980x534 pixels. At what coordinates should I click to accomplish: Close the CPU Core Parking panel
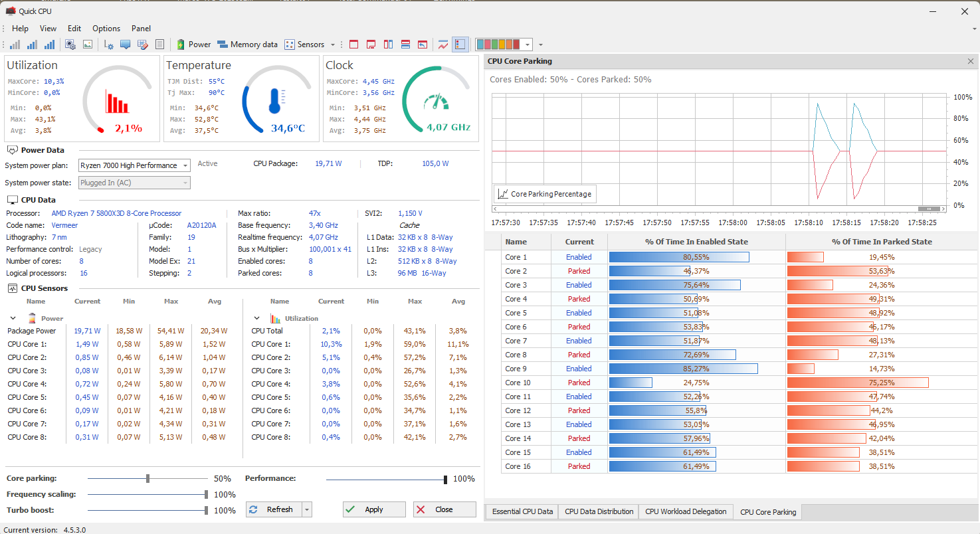click(971, 61)
